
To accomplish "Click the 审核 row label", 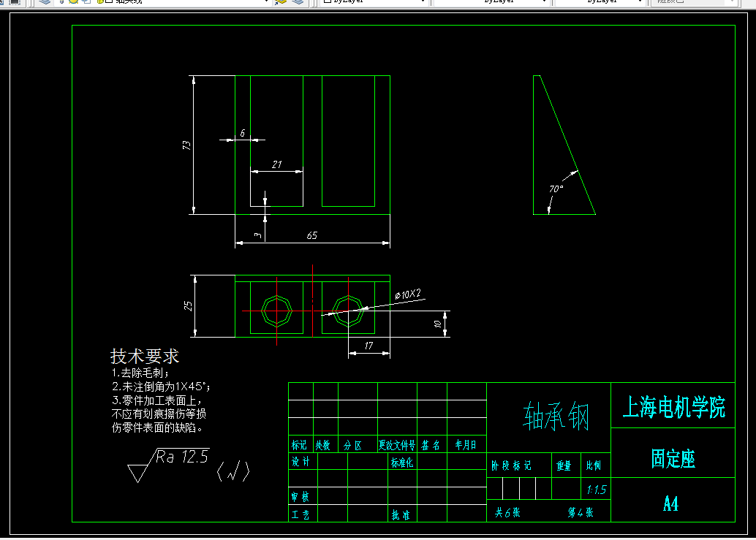I will point(300,497).
